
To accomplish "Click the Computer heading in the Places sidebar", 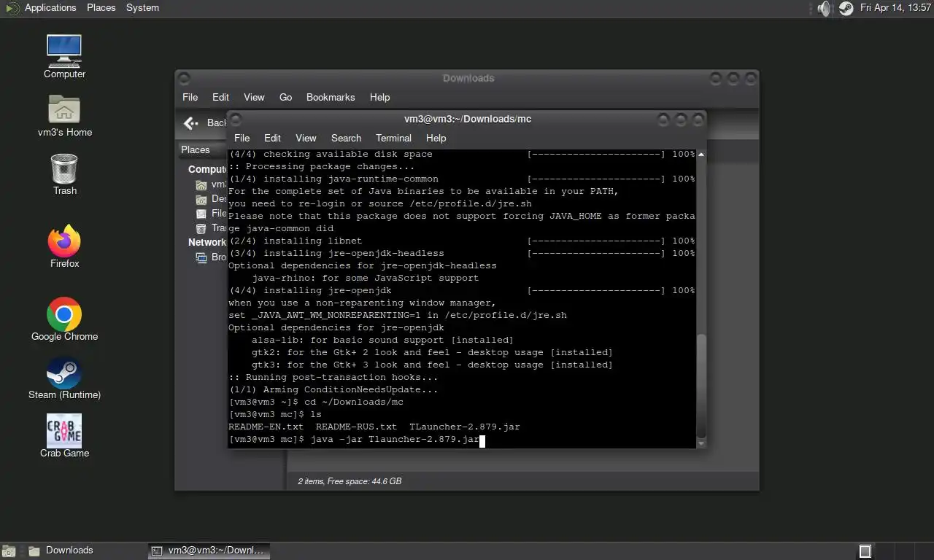I will tap(207, 169).
